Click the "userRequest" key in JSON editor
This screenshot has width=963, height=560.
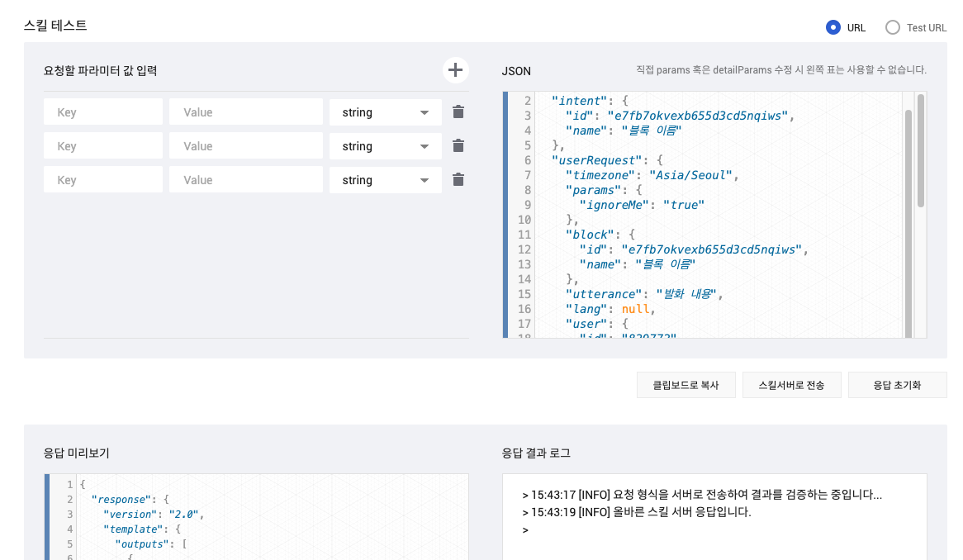[x=597, y=160]
